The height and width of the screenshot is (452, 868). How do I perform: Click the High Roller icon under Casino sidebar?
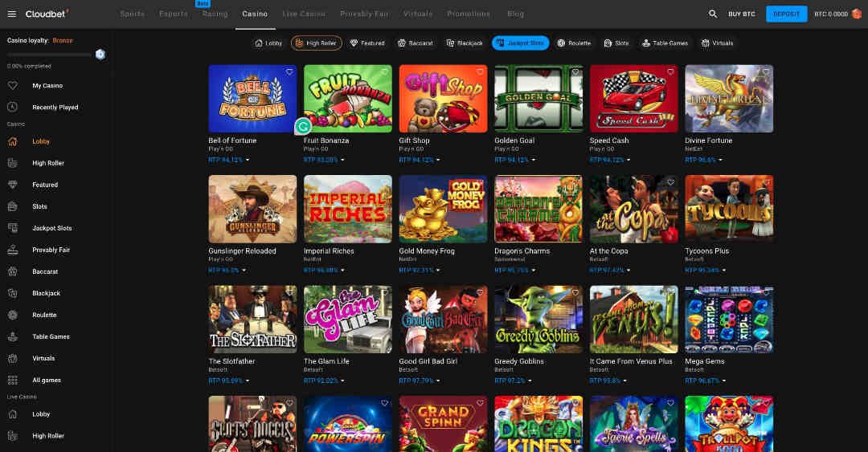(x=13, y=163)
